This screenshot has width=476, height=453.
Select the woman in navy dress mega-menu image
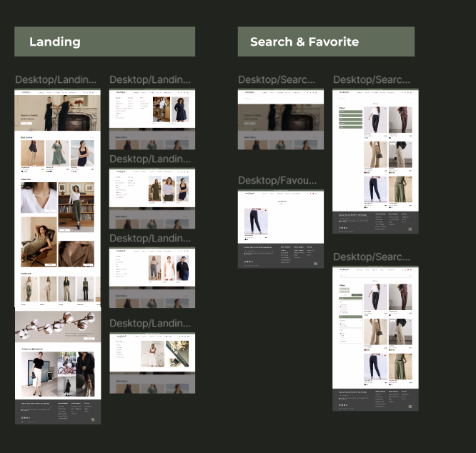coord(180,109)
